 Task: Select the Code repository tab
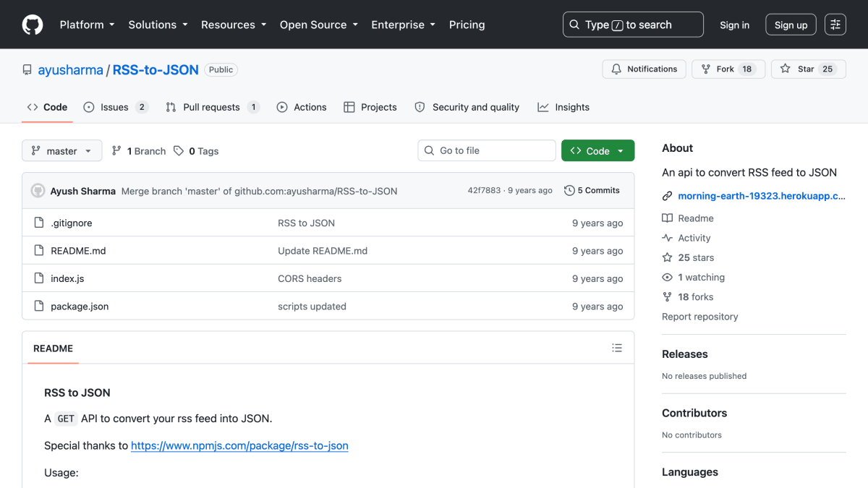click(x=47, y=107)
